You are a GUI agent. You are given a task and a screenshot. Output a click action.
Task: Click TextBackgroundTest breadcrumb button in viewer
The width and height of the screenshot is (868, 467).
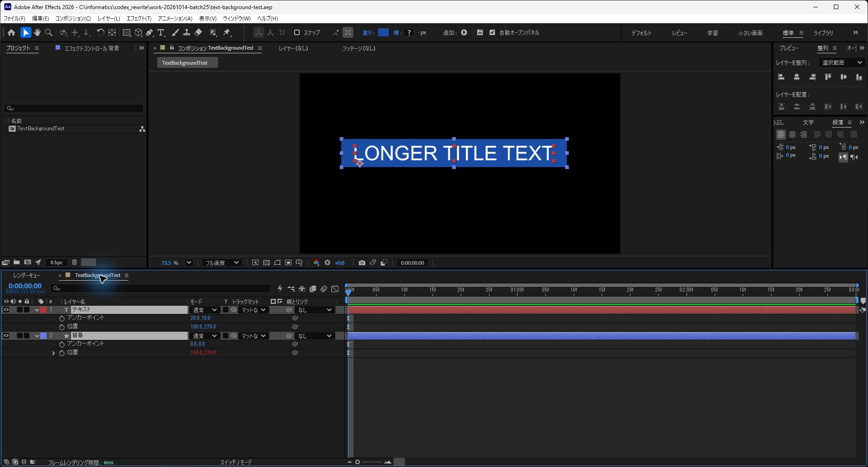[x=187, y=63]
